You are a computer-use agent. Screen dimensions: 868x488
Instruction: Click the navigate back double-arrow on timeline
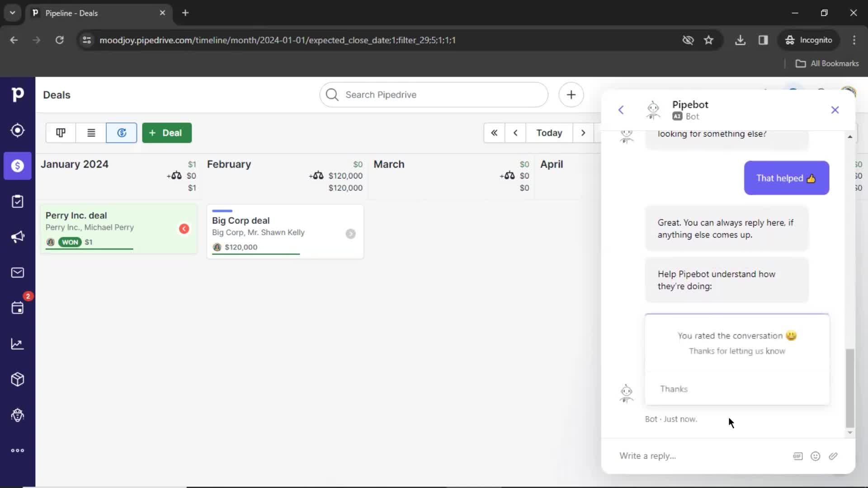click(x=494, y=132)
